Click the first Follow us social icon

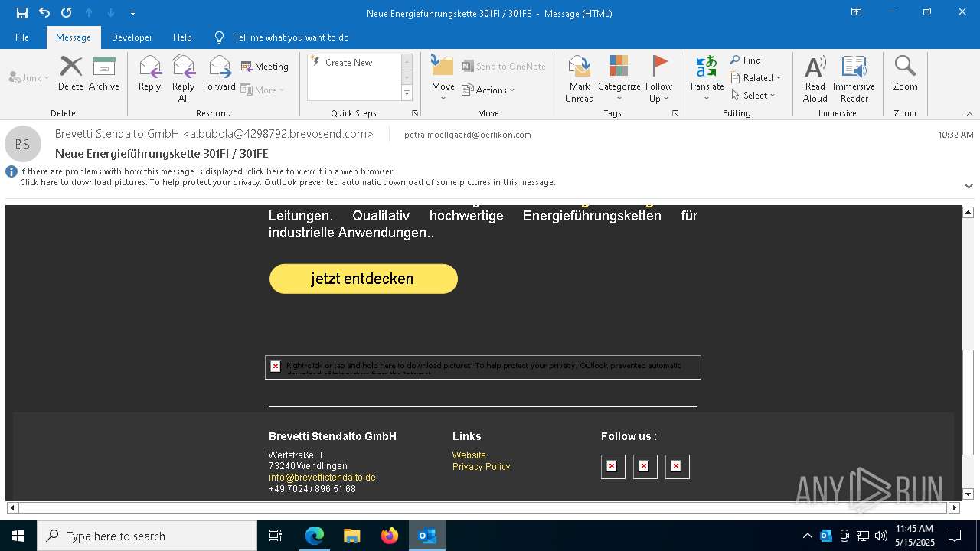612,466
